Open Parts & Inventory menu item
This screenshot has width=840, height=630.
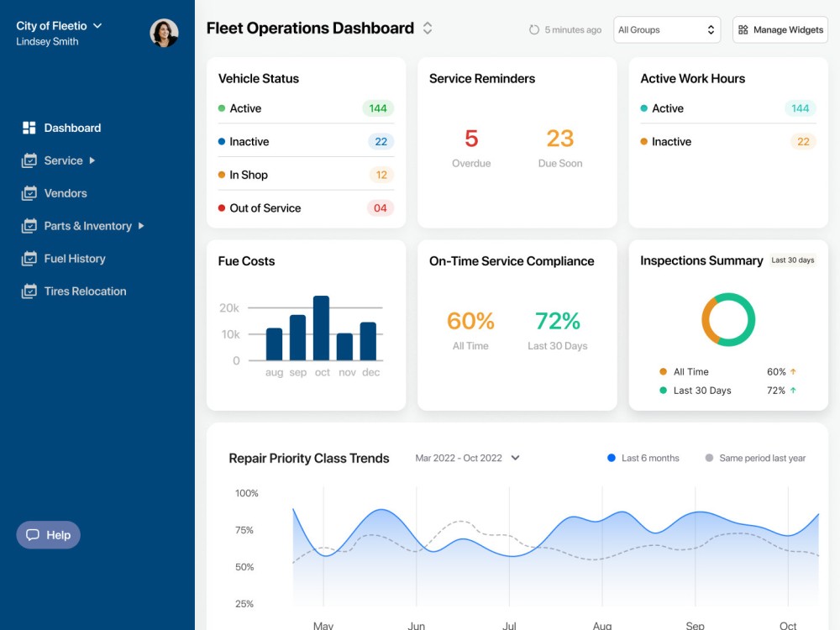coord(83,225)
